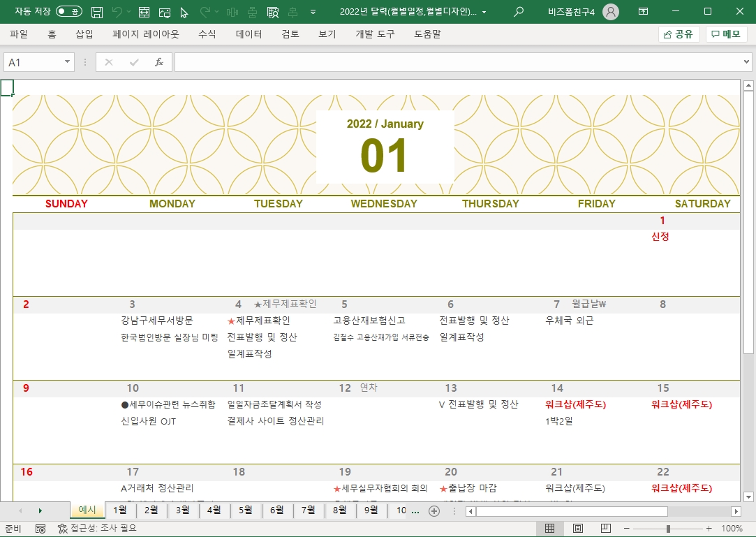The width and height of the screenshot is (756, 537).
Task: Click the 공유 share button
Action: pyautogui.click(x=679, y=34)
